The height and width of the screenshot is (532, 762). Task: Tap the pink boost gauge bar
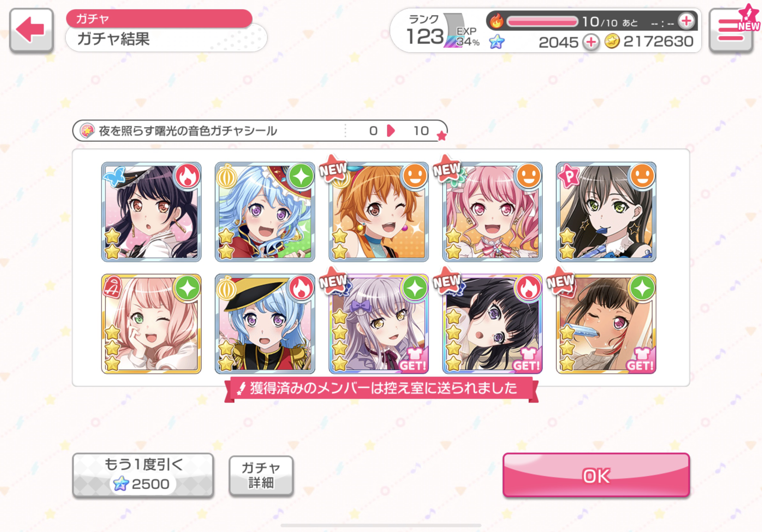click(x=542, y=22)
